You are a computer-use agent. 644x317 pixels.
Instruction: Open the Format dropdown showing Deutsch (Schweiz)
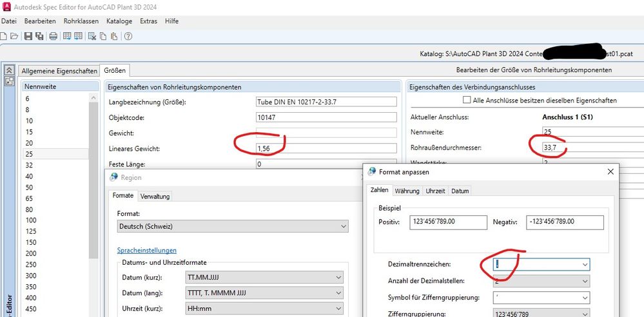[x=233, y=226]
